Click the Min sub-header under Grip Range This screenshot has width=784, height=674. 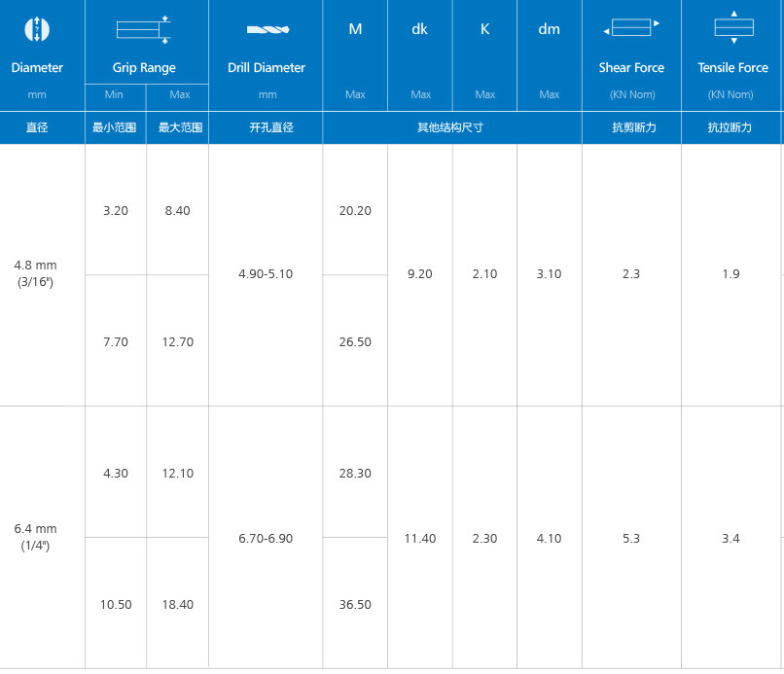[115, 94]
